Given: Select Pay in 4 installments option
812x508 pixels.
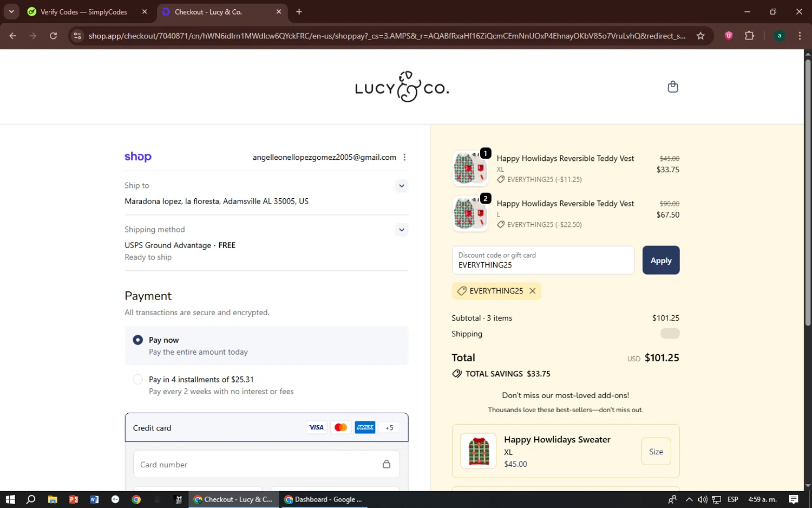Looking at the screenshot, I should coord(137,380).
